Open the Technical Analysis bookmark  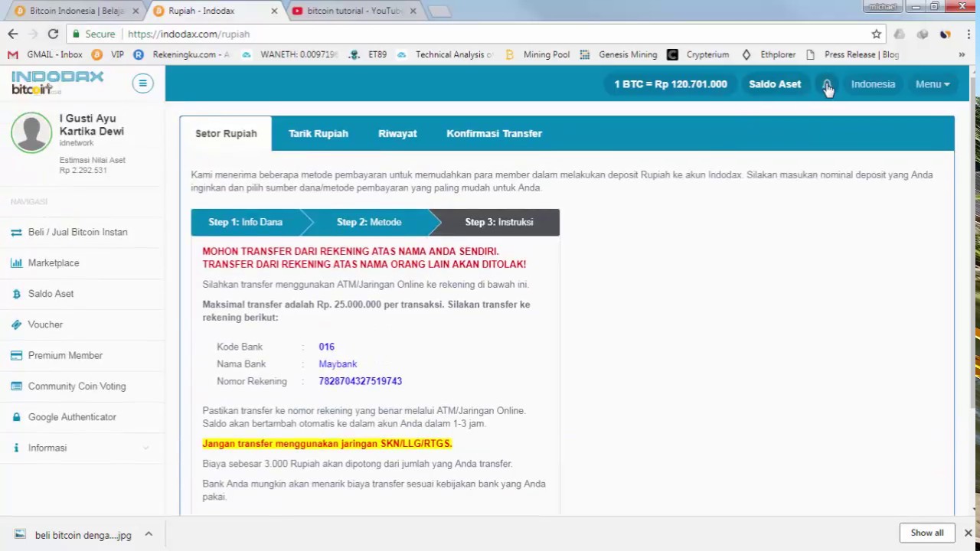click(445, 54)
